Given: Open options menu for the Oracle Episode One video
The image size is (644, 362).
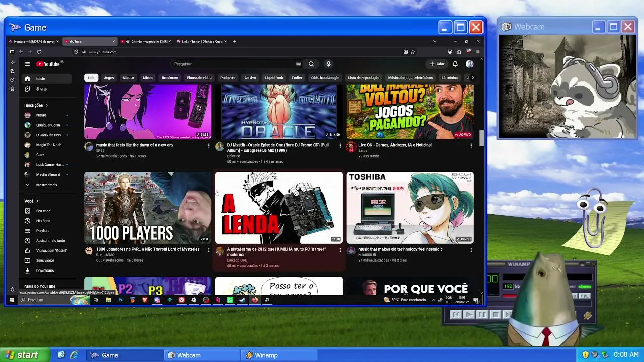Looking at the screenshot, I should (x=340, y=146).
